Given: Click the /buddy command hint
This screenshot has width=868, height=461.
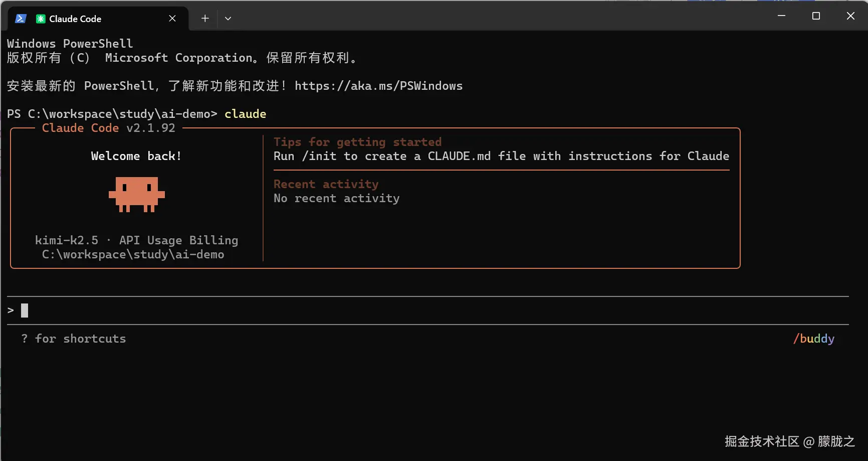Looking at the screenshot, I should click(813, 339).
